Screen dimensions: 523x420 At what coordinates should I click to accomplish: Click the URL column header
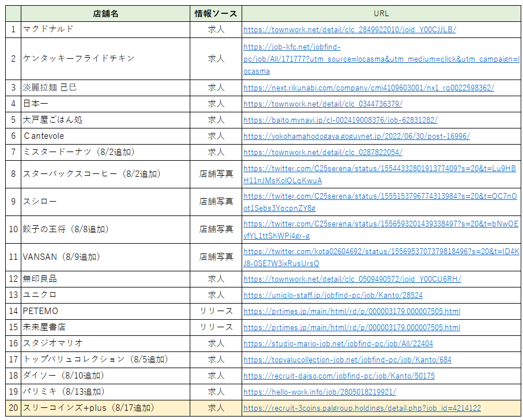[x=381, y=14]
